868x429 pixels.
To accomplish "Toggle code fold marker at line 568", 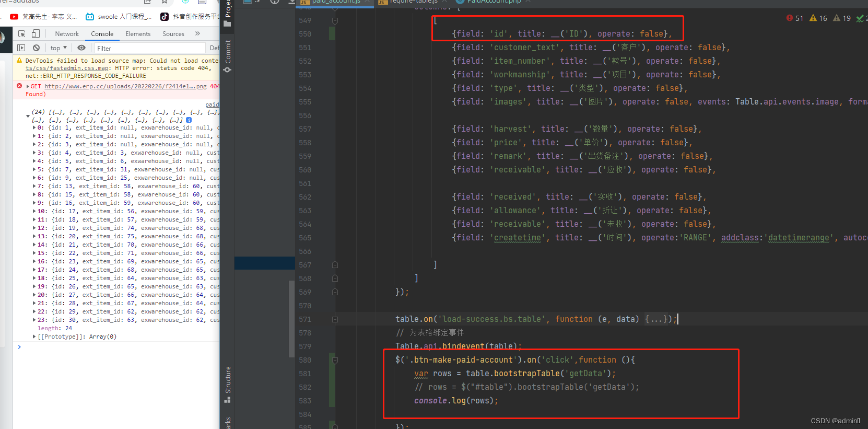I will 335,279.
